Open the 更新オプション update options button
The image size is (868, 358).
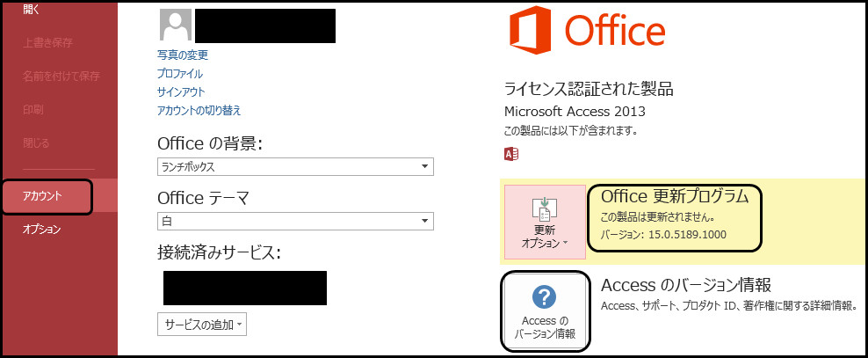click(545, 222)
